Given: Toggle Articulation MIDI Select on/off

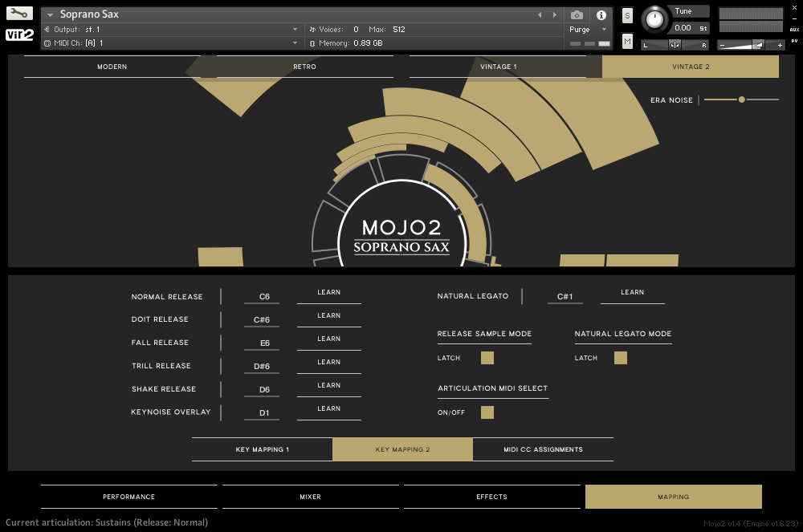Looking at the screenshot, I should click(487, 411).
